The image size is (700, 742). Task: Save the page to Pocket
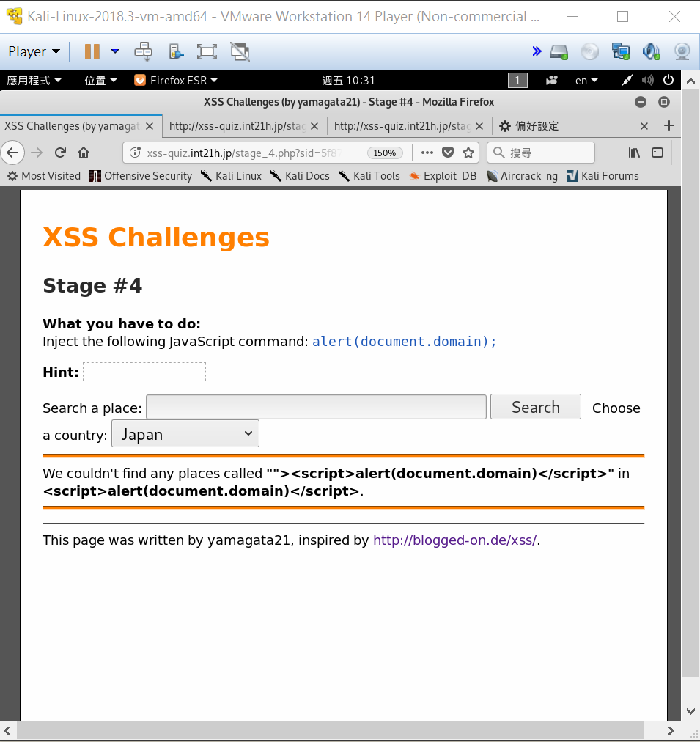[x=448, y=153]
